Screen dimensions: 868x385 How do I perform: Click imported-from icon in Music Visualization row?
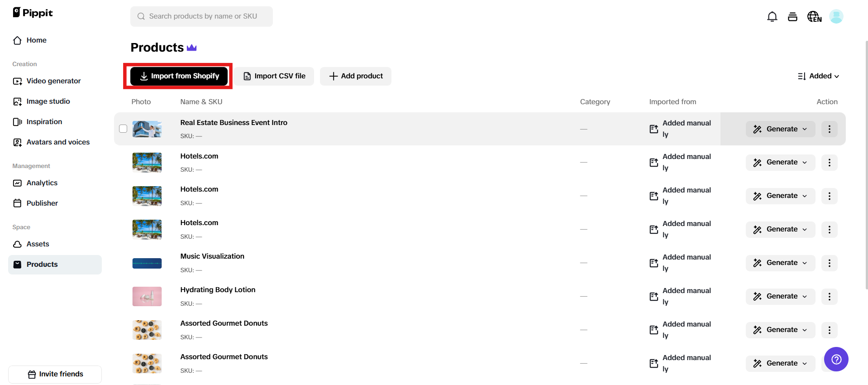point(654,263)
